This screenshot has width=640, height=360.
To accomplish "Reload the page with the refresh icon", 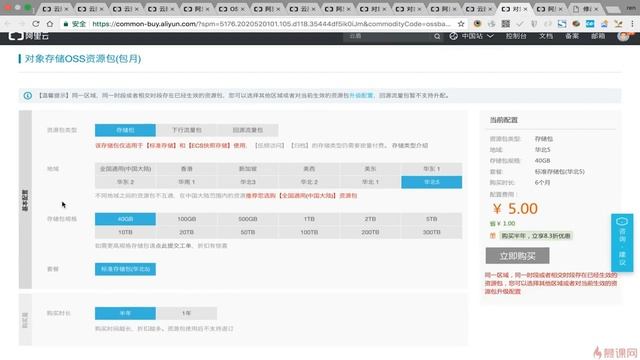I will click(x=36, y=24).
